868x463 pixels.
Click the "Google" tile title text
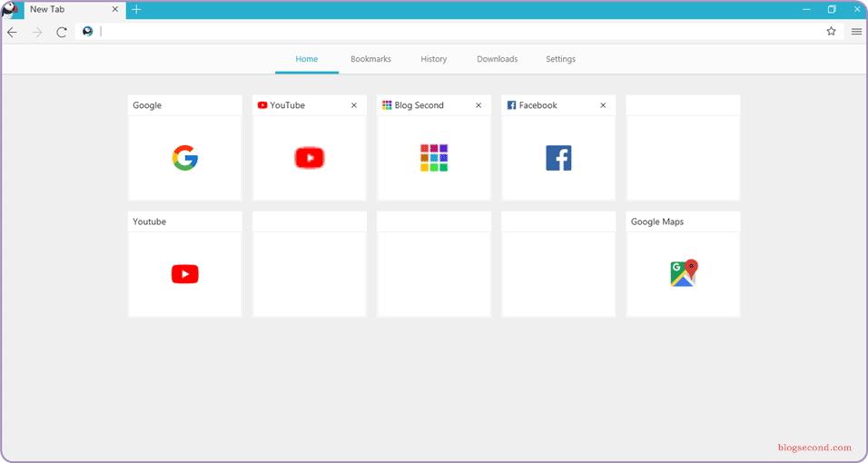pos(147,105)
